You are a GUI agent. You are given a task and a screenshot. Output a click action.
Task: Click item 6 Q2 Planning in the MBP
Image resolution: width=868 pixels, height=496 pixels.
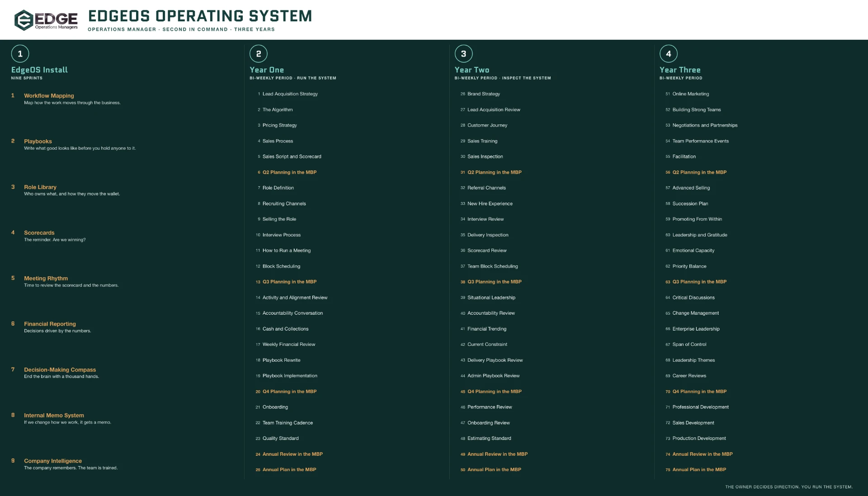click(287, 172)
